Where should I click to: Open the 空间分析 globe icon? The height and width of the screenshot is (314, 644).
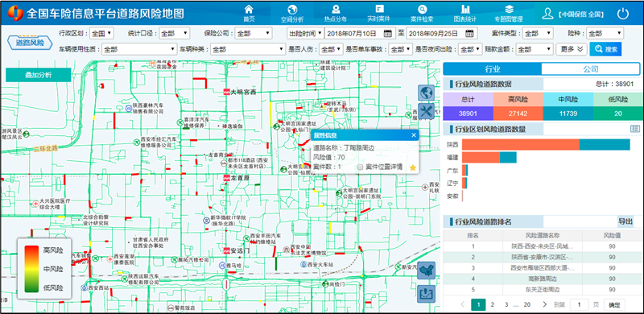point(292,9)
